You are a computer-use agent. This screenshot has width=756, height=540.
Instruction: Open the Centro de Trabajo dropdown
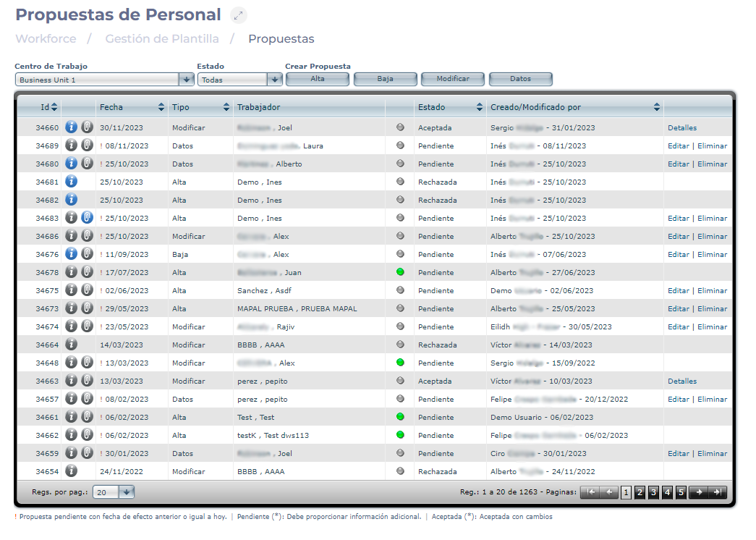(x=187, y=80)
